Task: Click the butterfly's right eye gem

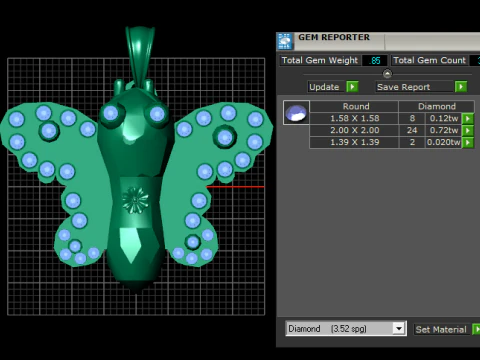Action: (x=157, y=114)
